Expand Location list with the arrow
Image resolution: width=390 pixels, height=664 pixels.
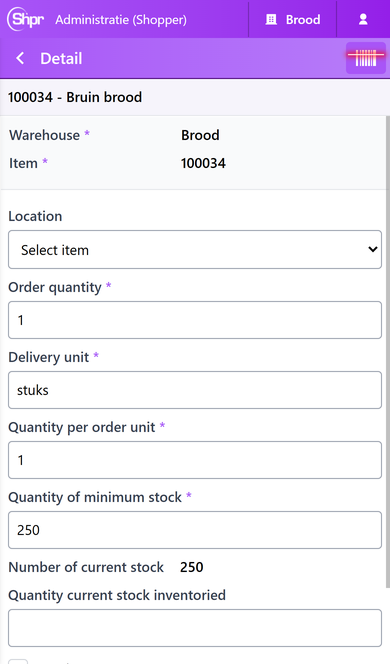[373, 249]
